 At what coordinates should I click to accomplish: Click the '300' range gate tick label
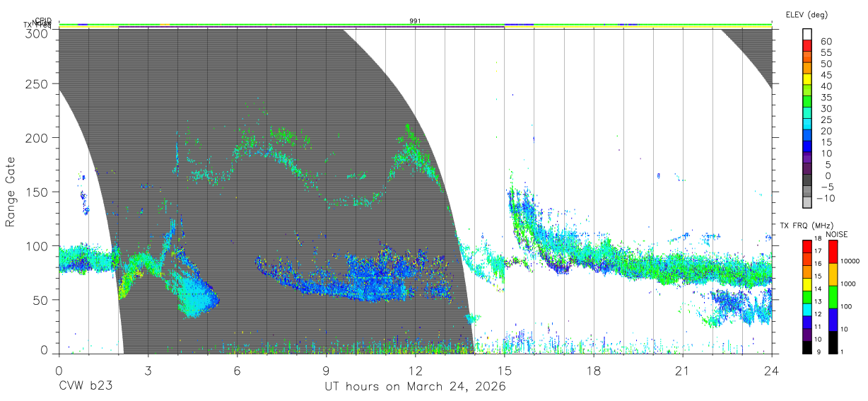pyautogui.click(x=37, y=33)
